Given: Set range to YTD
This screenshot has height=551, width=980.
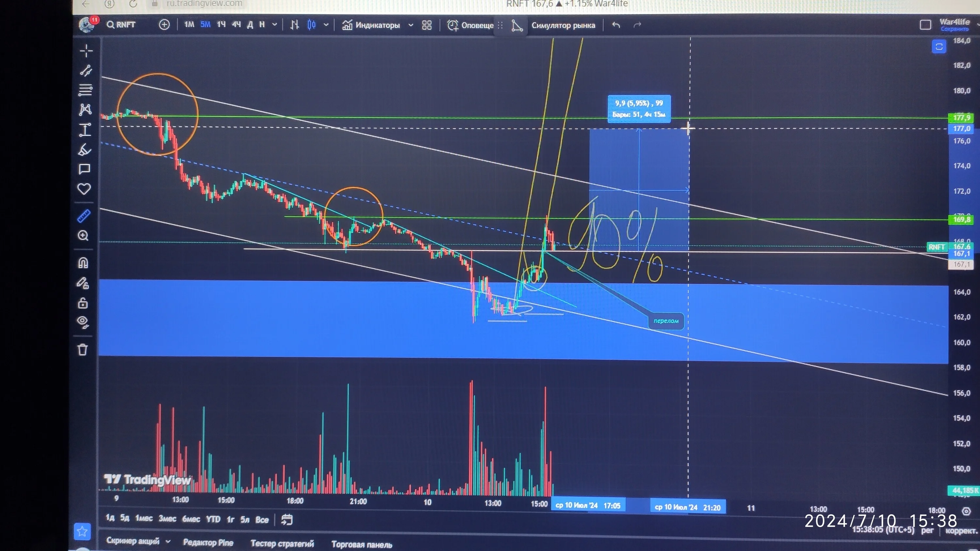Looking at the screenshot, I should pyautogui.click(x=213, y=519).
